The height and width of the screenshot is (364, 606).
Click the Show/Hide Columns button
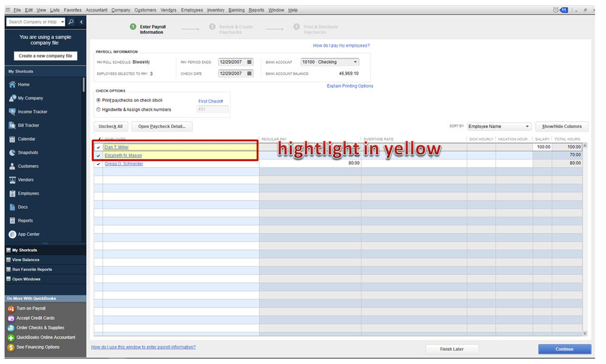pyautogui.click(x=562, y=126)
